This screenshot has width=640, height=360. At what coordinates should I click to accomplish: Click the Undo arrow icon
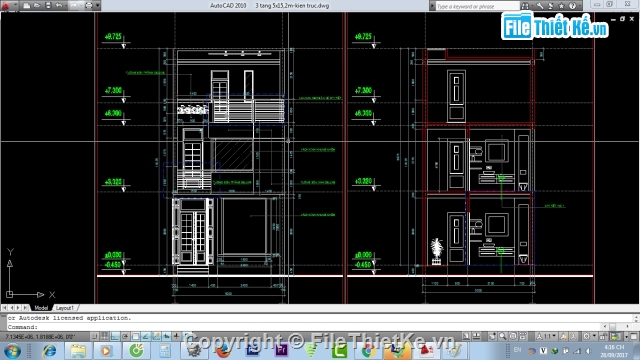tap(59, 6)
